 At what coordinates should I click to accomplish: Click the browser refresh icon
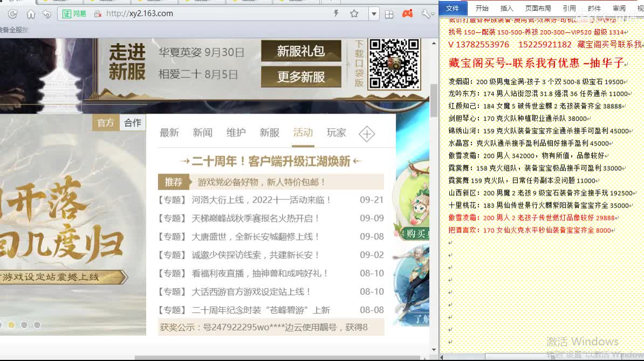(13, 14)
